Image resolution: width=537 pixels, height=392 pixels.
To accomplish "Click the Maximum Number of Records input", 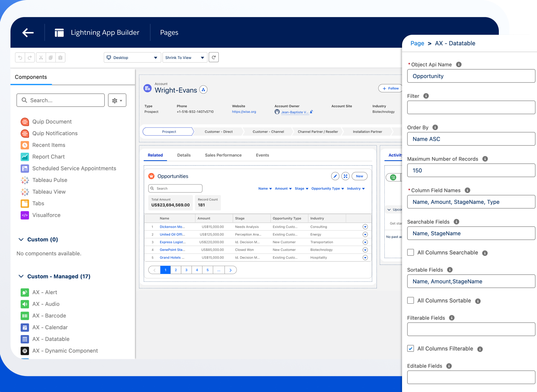I will pos(471,170).
